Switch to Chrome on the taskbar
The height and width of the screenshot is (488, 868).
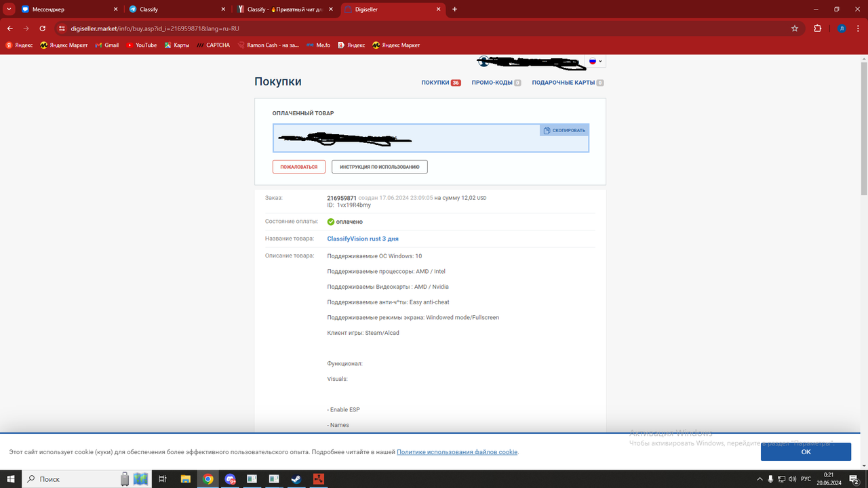(208, 479)
